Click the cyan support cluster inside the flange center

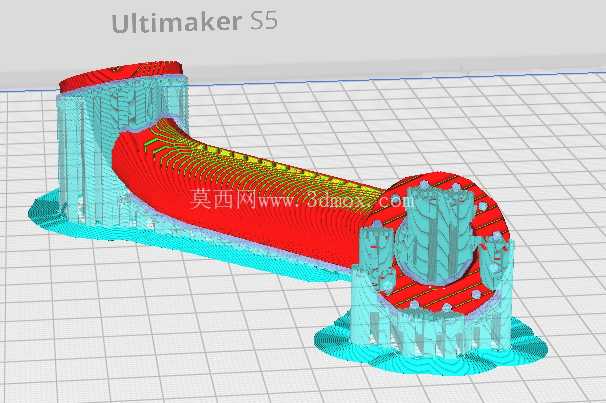435,234
